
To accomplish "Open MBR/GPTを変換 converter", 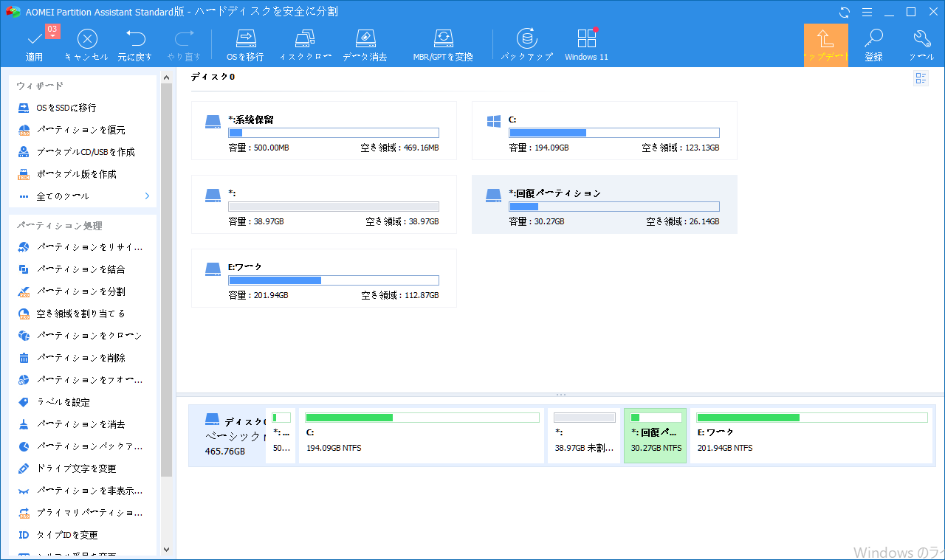I will point(443,46).
